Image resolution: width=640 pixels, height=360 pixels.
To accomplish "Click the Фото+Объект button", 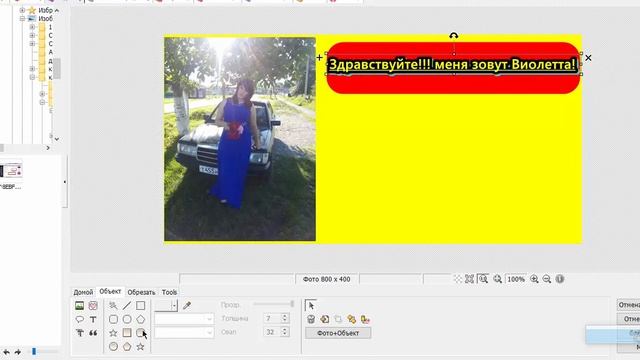I will [x=338, y=333].
